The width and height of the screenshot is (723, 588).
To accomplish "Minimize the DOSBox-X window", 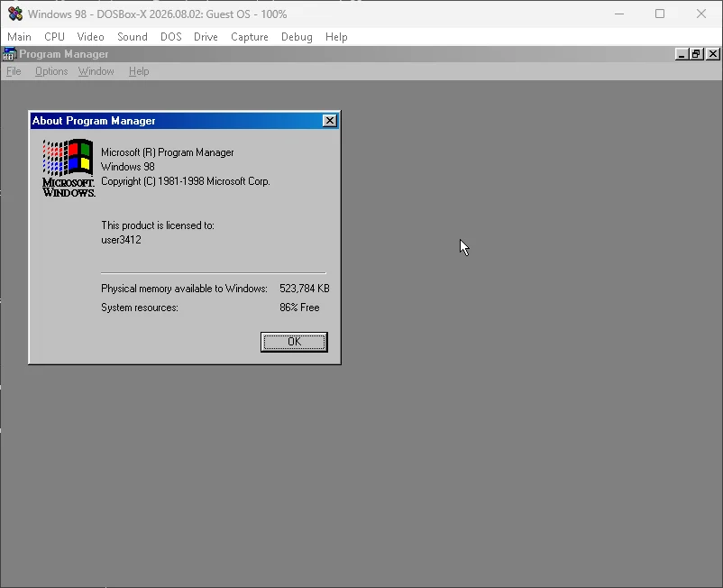I will pyautogui.click(x=619, y=14).
